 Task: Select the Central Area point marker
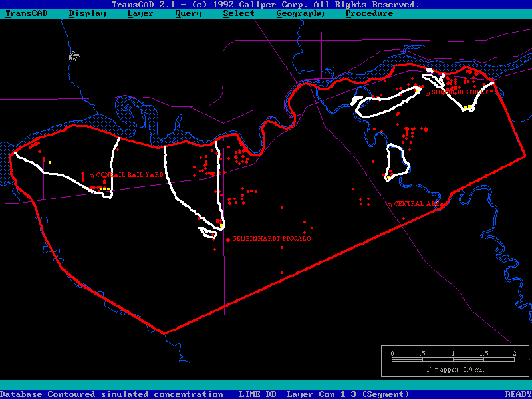pyautogui.click(x=390, y=205)
